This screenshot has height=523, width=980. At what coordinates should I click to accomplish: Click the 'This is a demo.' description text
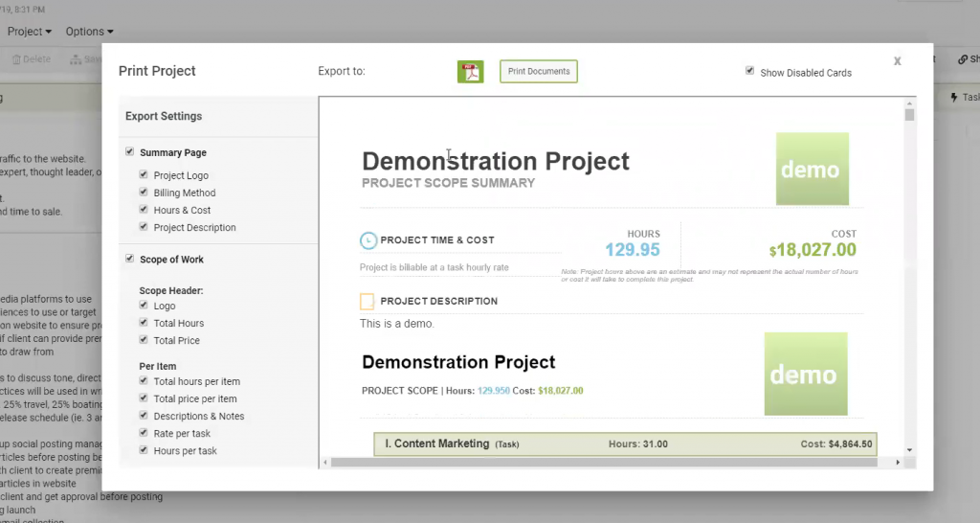(x=397, y=324)
